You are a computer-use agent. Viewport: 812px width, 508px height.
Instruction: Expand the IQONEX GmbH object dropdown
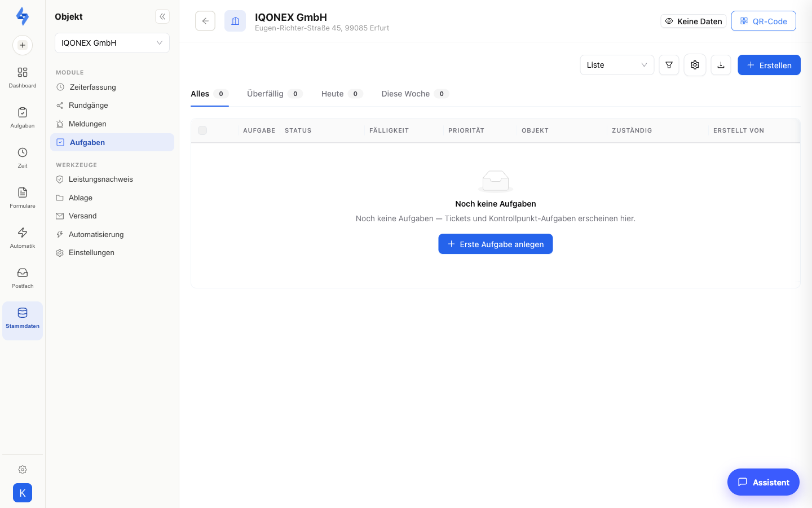112,43
